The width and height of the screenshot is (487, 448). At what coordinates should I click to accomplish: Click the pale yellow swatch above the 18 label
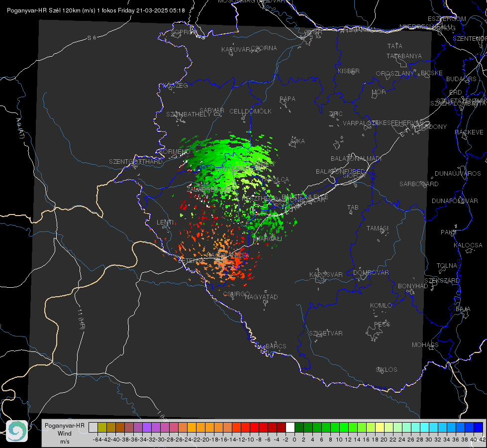(x=380, y=428)
